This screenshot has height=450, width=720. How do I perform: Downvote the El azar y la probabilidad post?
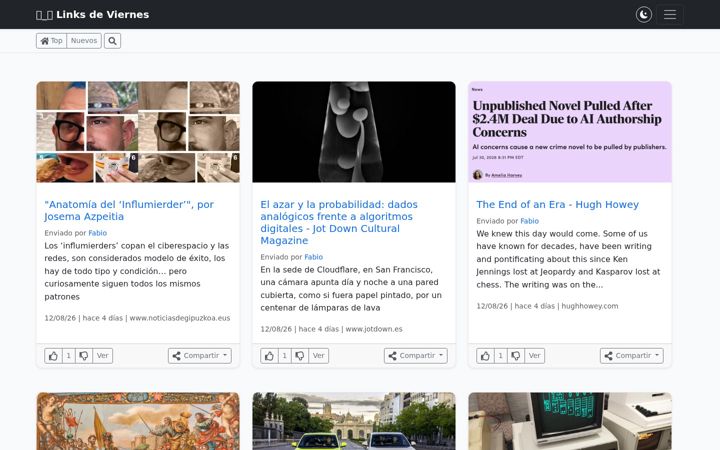click(299, 356)
